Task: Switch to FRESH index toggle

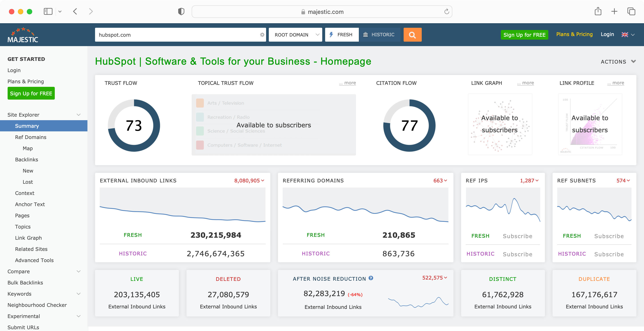Action: [x=341, y=35]
